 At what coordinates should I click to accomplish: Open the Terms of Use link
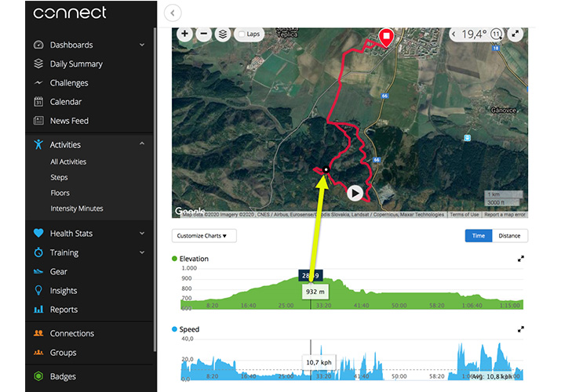(464, 215)
